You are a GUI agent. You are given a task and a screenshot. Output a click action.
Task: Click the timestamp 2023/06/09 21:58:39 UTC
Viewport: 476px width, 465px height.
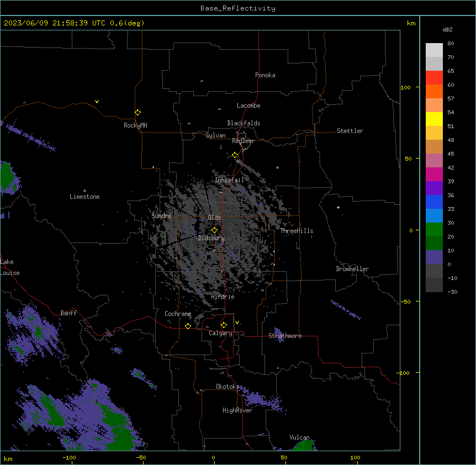coord(55,23)
